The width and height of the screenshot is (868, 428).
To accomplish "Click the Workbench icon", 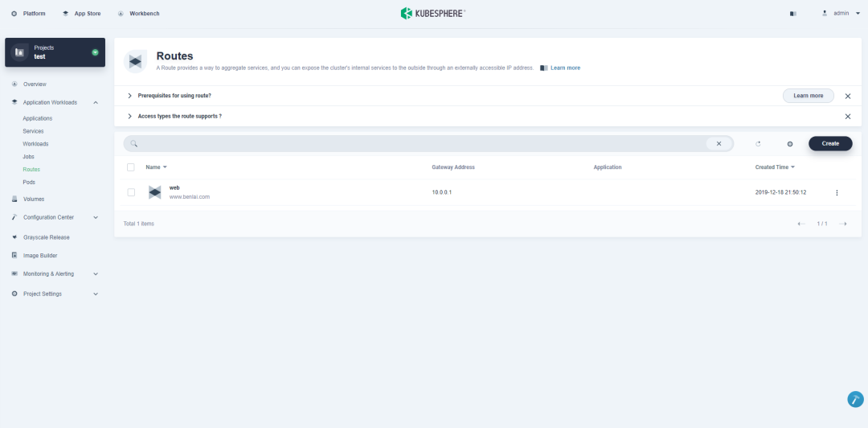I will (x=121, y=14).
